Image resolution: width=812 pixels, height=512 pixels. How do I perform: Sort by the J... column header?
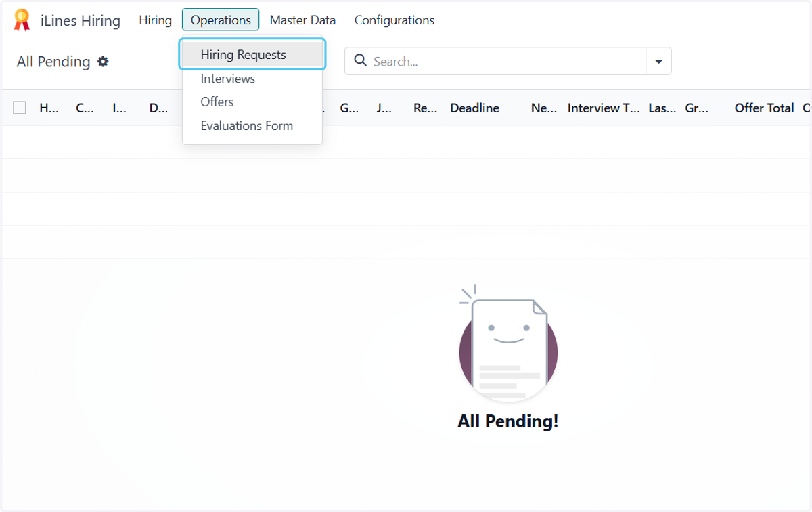click(x=384, y=108)
